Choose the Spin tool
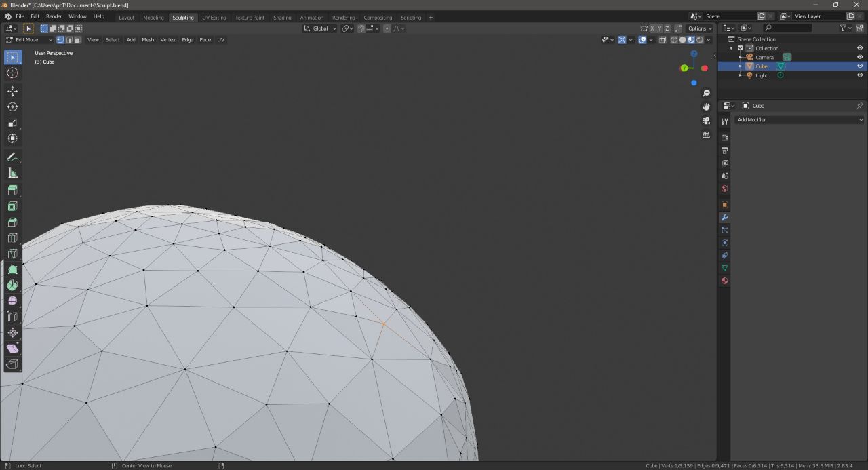The height and width of the screenshot is (470, 868). click(x=13, y=286)
